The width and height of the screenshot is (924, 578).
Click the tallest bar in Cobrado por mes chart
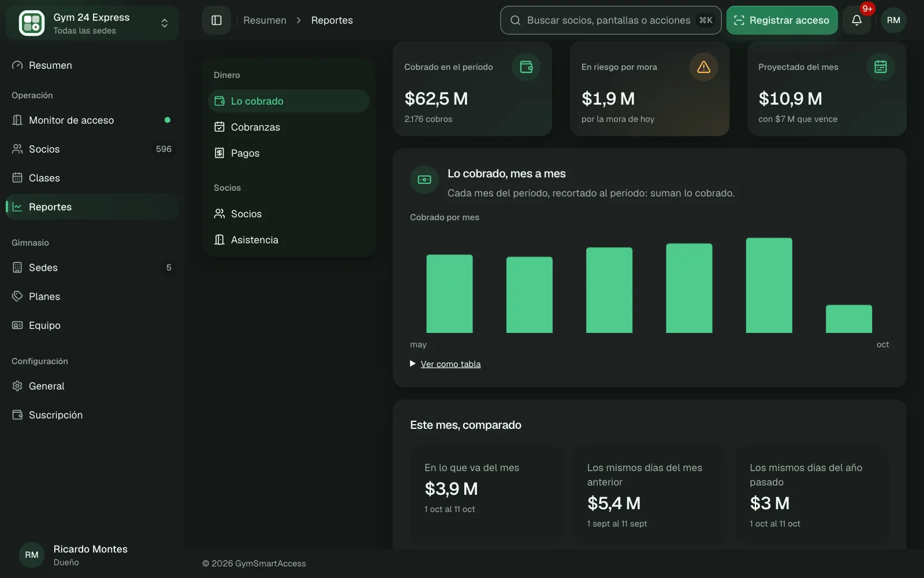coord(769,286)
